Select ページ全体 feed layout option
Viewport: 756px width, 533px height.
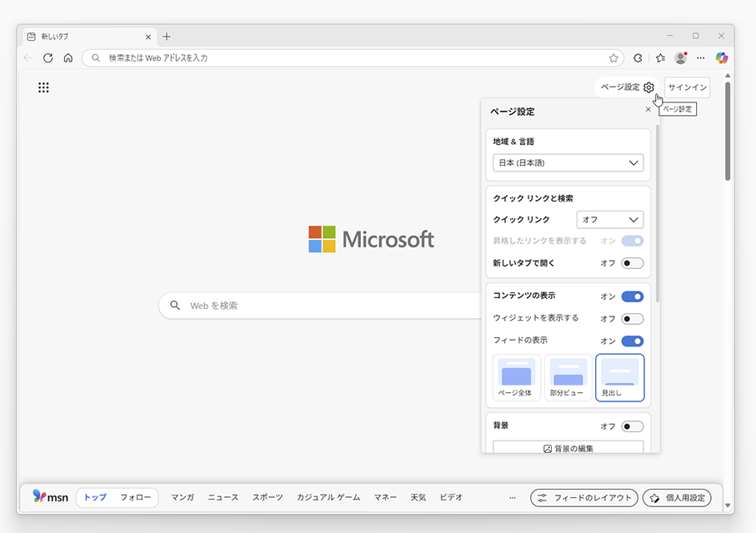point(517,378)
